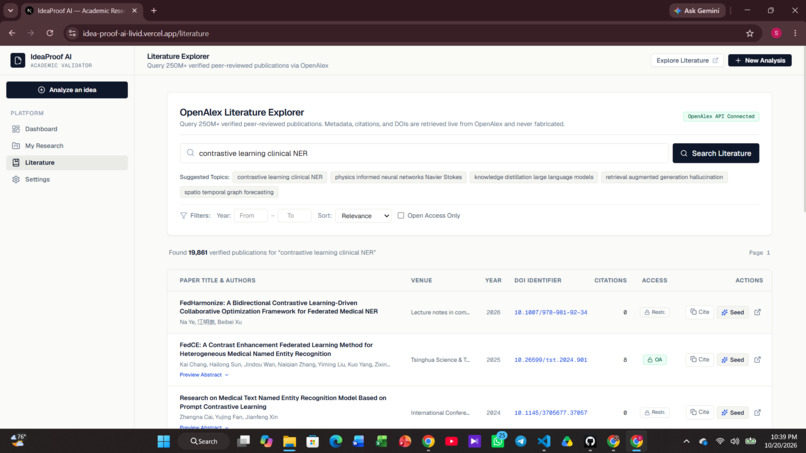Click the Explore Literature button

pyautogui.click(x=687, y=61)
